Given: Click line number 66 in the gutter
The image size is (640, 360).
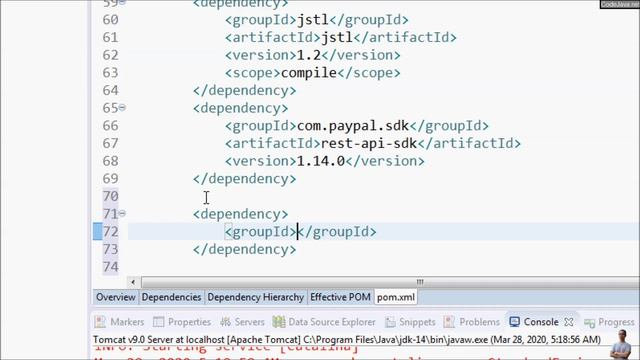Looking at the screenshot, I should click(110, 126).
